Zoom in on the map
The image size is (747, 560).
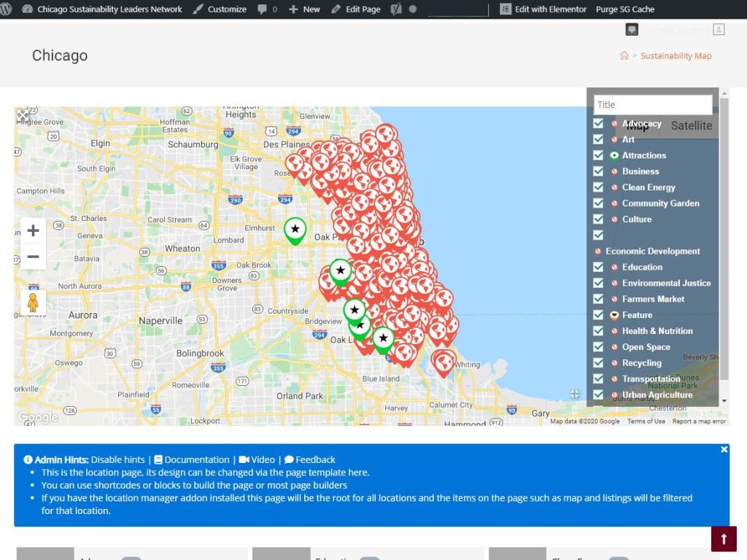coord(33,231)
